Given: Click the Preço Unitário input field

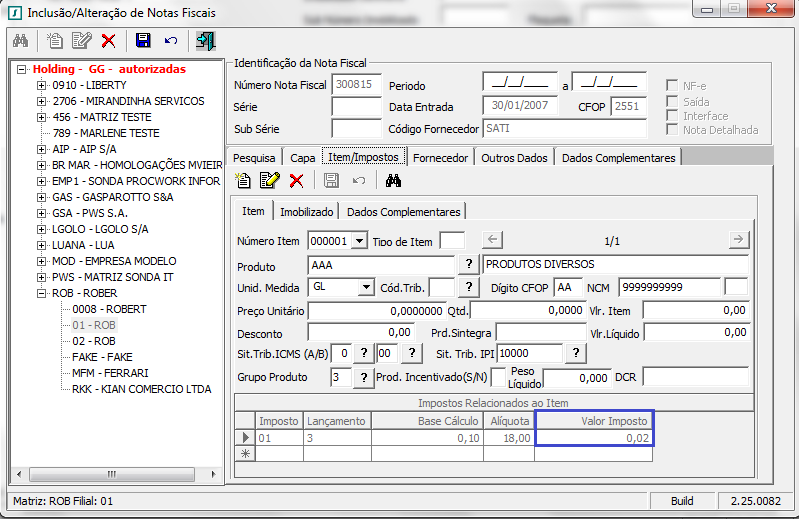Looking at the screenshot, I should click(375, 310).
